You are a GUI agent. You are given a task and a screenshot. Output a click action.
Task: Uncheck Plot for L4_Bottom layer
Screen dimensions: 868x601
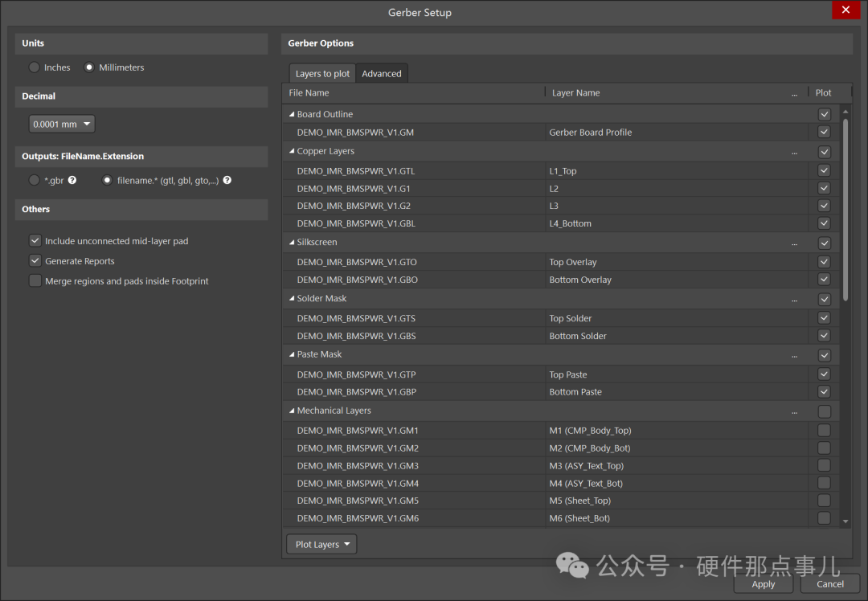click(x=825, y=223)
